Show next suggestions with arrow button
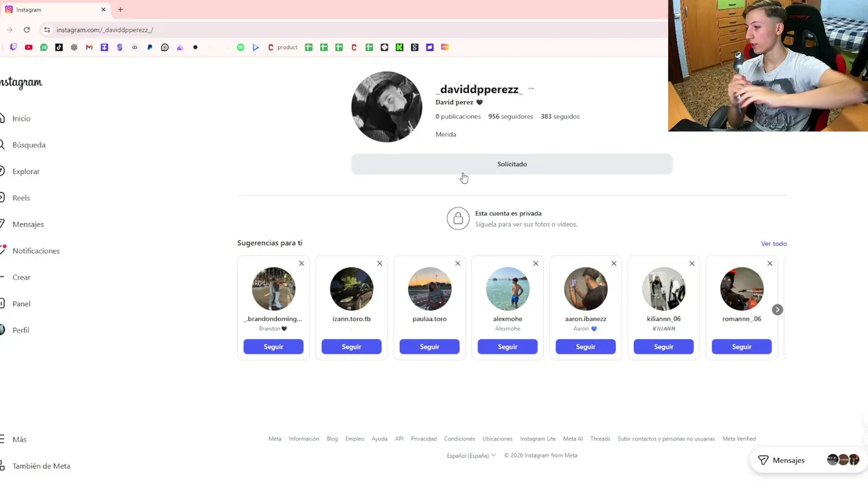The height and width of the screenshot is (488, 868). click(x=777, y=310)
